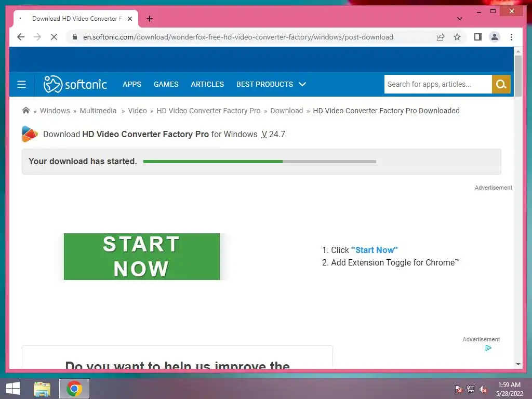Screen dimensions: 532x399
Task: Click the "Your download has started." text
Action: coord(83,161)
